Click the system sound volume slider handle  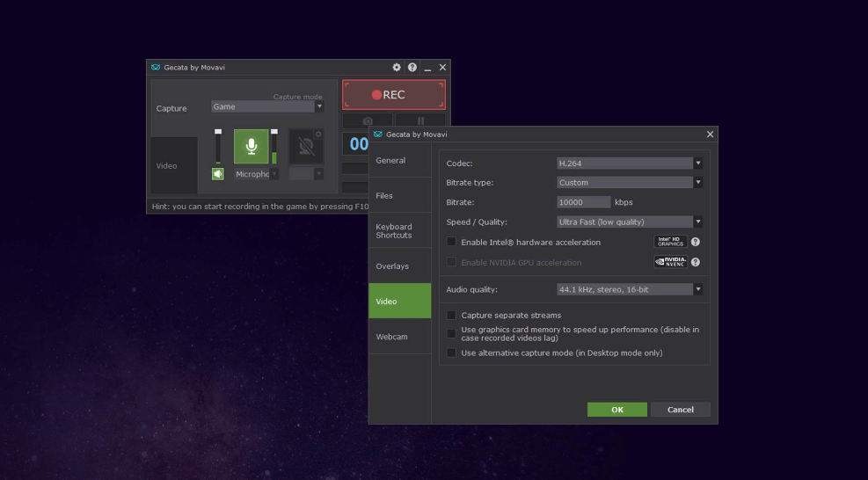[x=218, y=132]
